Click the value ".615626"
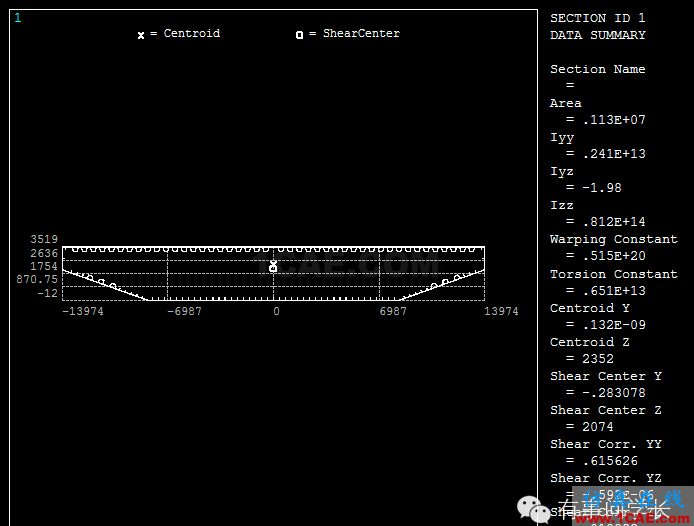 (610, 461)
